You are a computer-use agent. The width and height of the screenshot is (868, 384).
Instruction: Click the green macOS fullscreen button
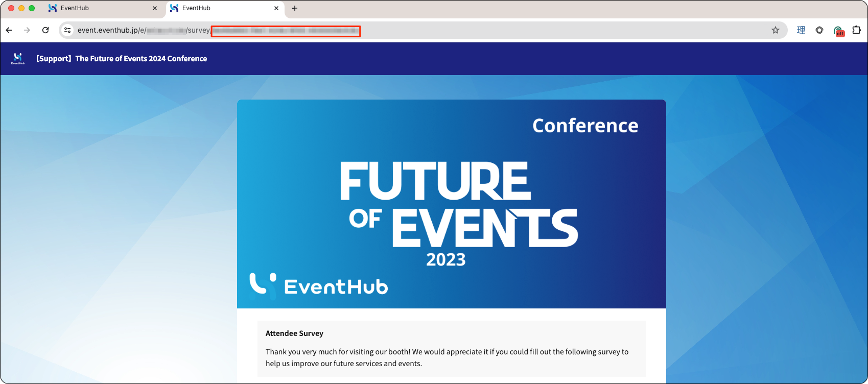[32, 8]
